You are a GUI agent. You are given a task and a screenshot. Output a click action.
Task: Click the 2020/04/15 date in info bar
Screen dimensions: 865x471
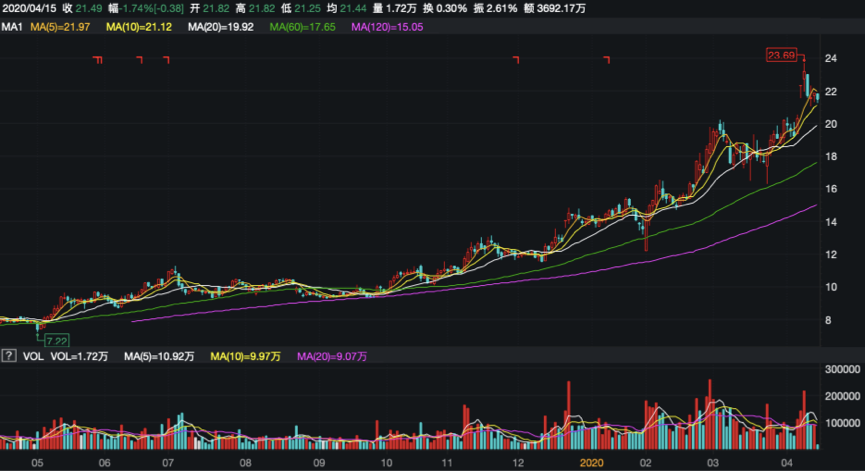pos(29,8)
